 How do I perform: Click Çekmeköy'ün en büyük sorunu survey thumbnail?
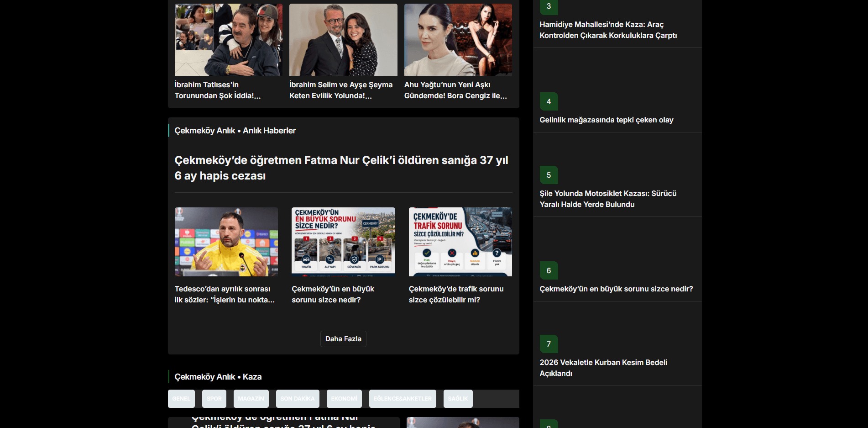(x=343, y=242)
